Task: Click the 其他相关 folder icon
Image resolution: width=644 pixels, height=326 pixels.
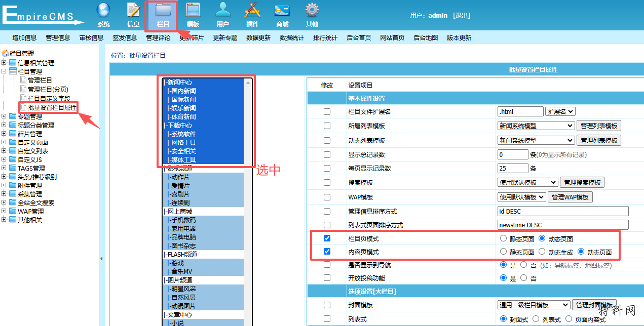Action: click(13, 220)
